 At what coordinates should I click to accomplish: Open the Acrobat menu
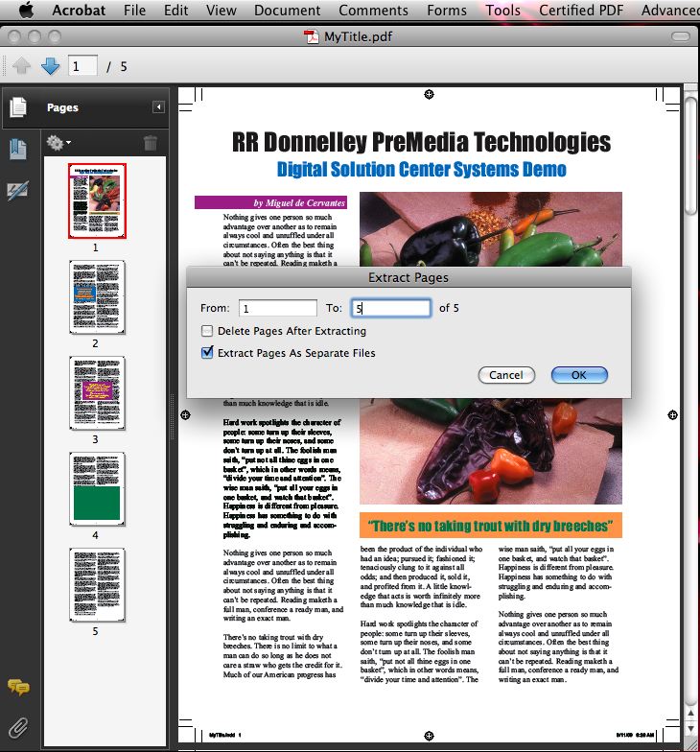coord(79,10)
